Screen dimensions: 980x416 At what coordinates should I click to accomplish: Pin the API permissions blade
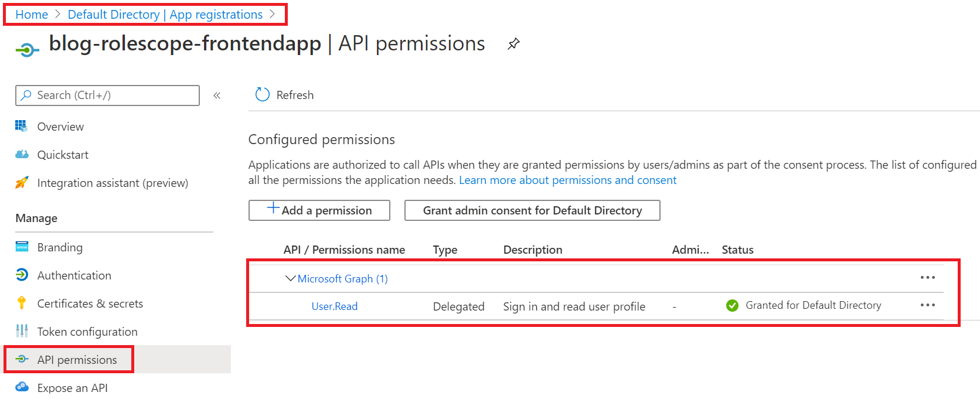[513, 44]
